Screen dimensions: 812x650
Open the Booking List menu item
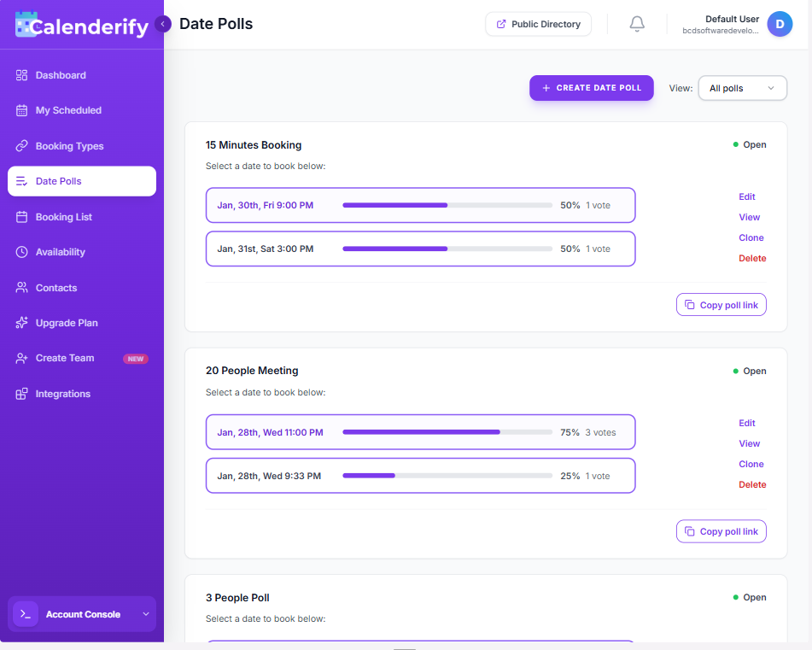tap(64, 217)
